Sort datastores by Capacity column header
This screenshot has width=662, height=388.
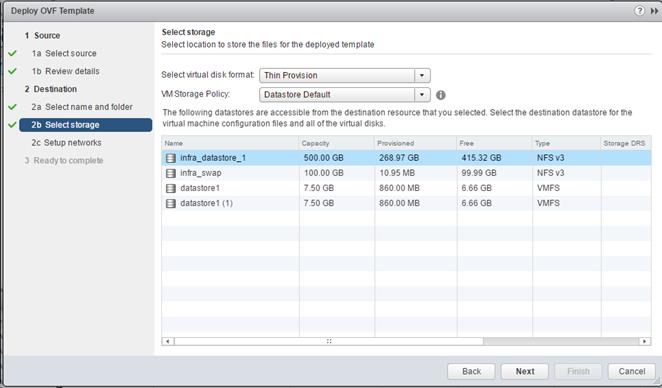point(336,143)
